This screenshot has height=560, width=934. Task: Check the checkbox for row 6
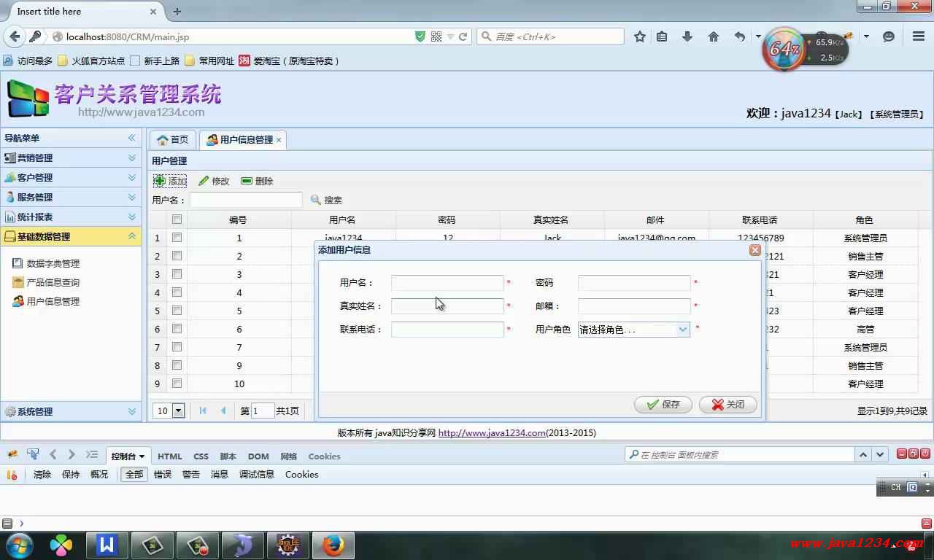177,329
